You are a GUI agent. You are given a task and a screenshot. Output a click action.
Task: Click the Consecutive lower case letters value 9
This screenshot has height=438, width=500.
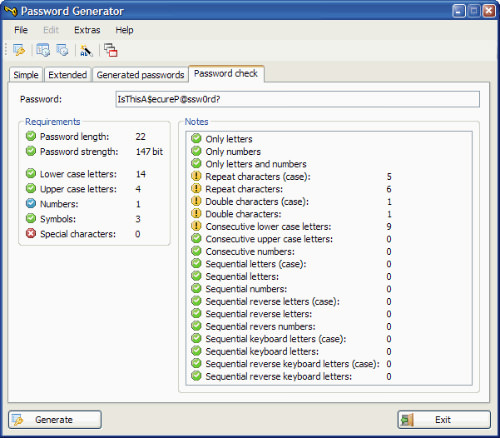pos(389,227)
